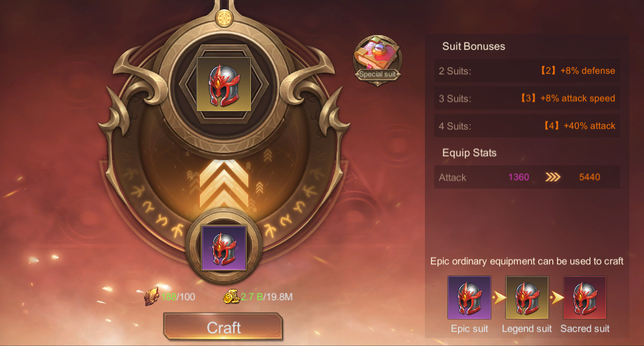Click the Equip Stats heading
644x346 pixels.
pos(469,153)
